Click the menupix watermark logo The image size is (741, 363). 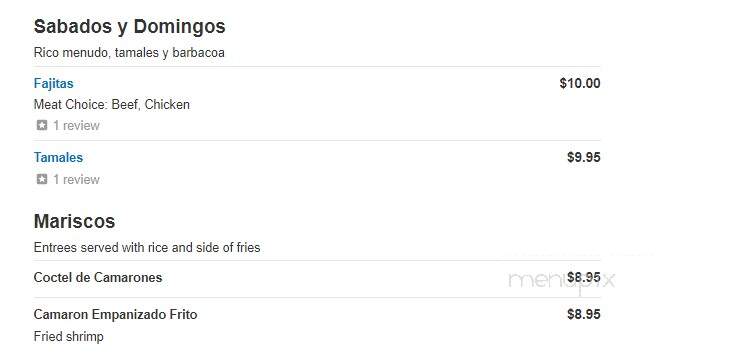click(562, 281)
